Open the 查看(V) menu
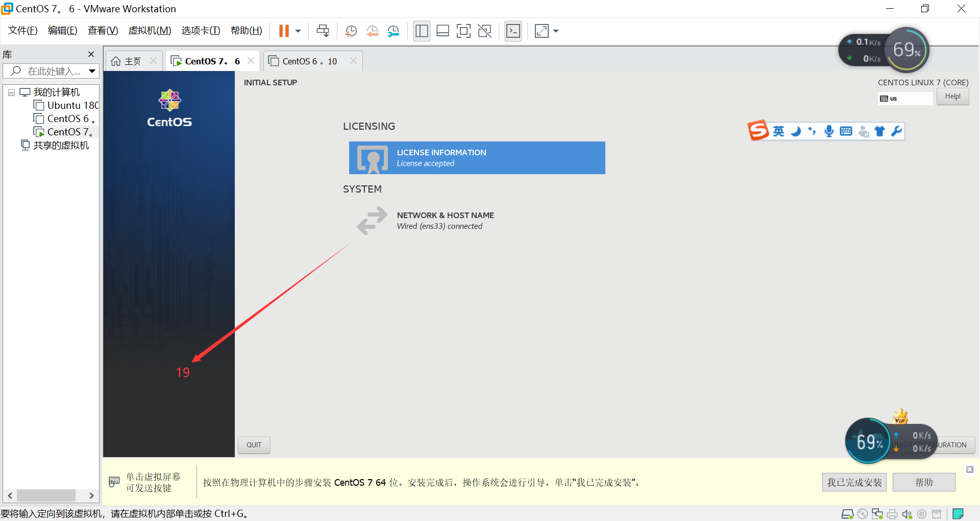 (103, 31)
